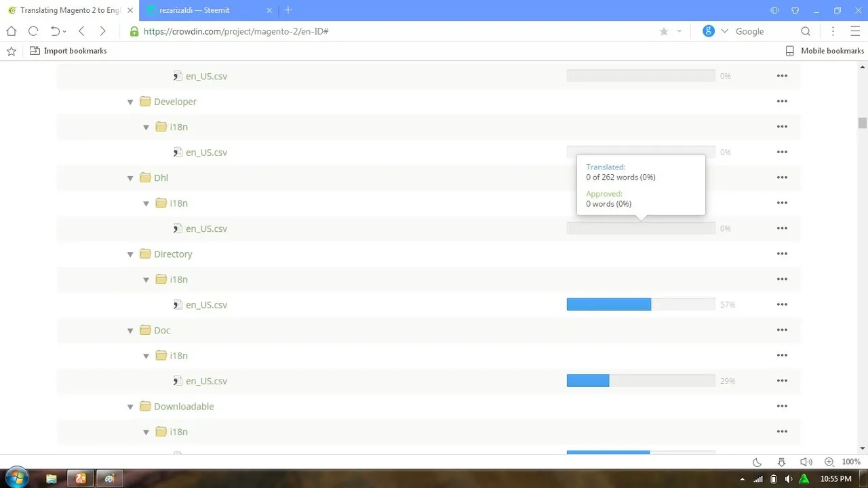Collapse the Developer folder
868x488 pixels.
coord(130,102)
